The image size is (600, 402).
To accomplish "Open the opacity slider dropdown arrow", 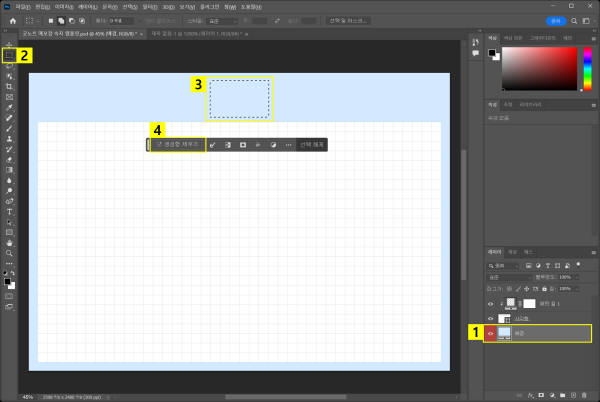I will click(x=577, y=277).
